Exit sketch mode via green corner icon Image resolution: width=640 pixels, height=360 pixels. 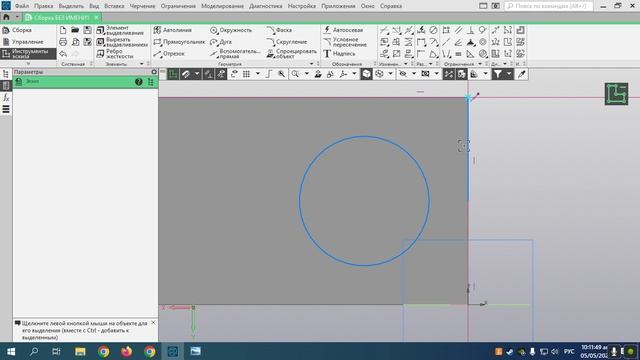point(616,94)
